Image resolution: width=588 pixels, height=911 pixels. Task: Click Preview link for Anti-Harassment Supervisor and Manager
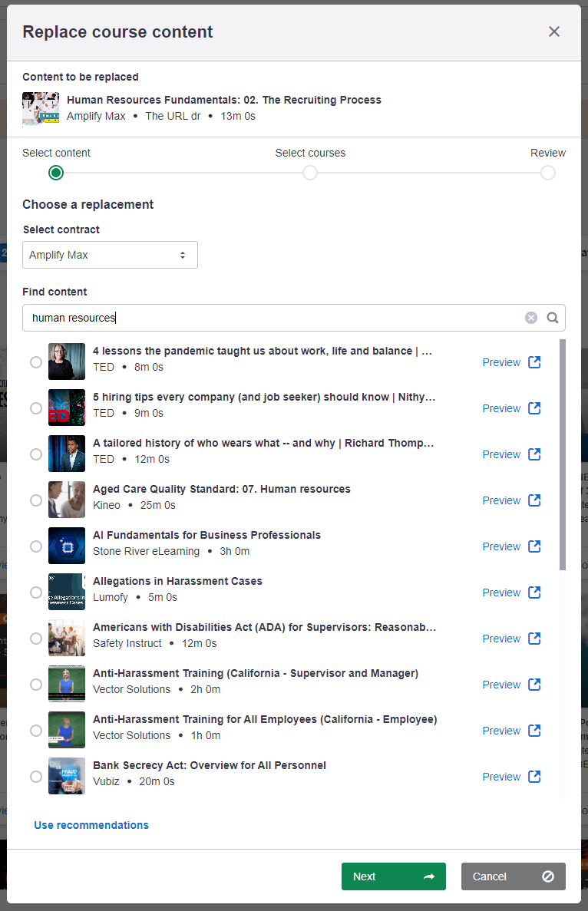pyautogui.click(x=501, y=685)
